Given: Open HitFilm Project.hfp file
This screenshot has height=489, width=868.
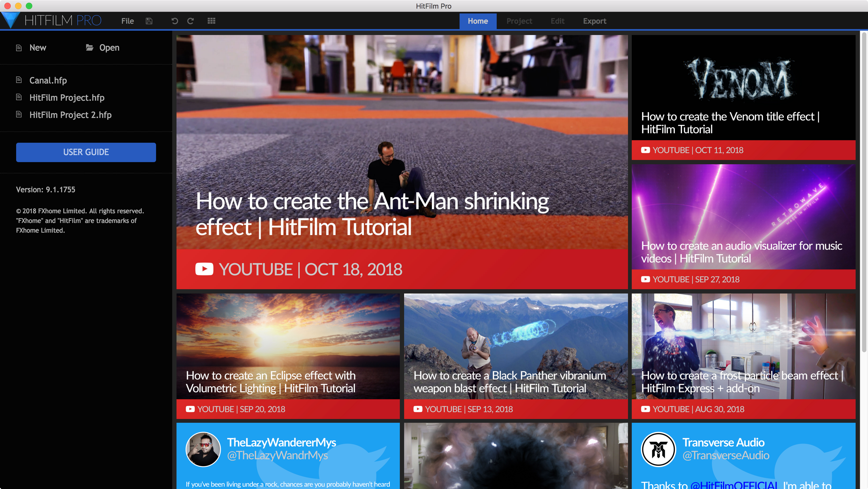Looking at the screenshot, I should pyautogui.click(x=67, y=97).
